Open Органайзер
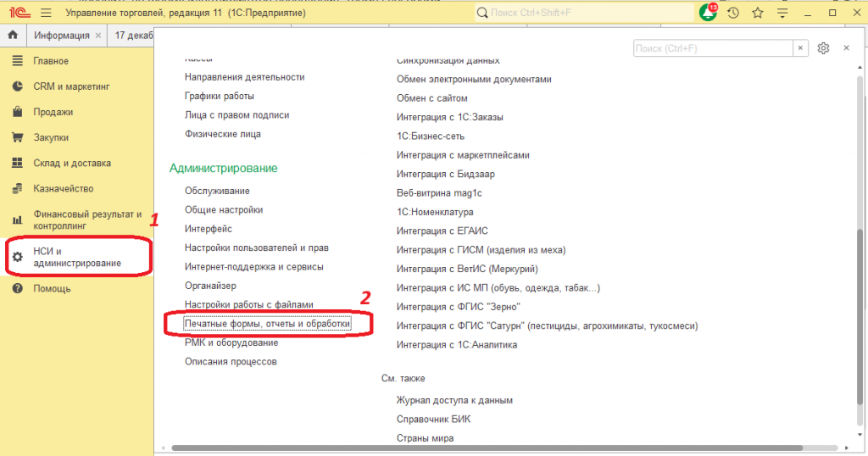 (x=210, y=286)
